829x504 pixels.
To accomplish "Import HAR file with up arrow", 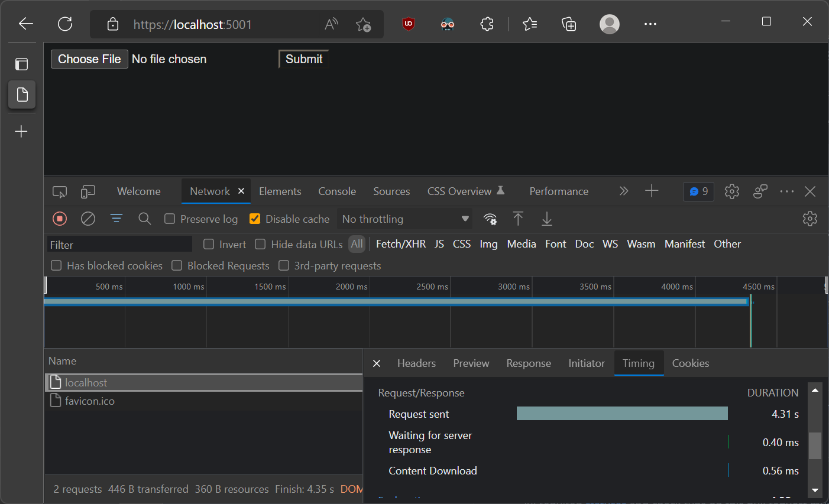I will pyautogui.click(x=518, y=219).
